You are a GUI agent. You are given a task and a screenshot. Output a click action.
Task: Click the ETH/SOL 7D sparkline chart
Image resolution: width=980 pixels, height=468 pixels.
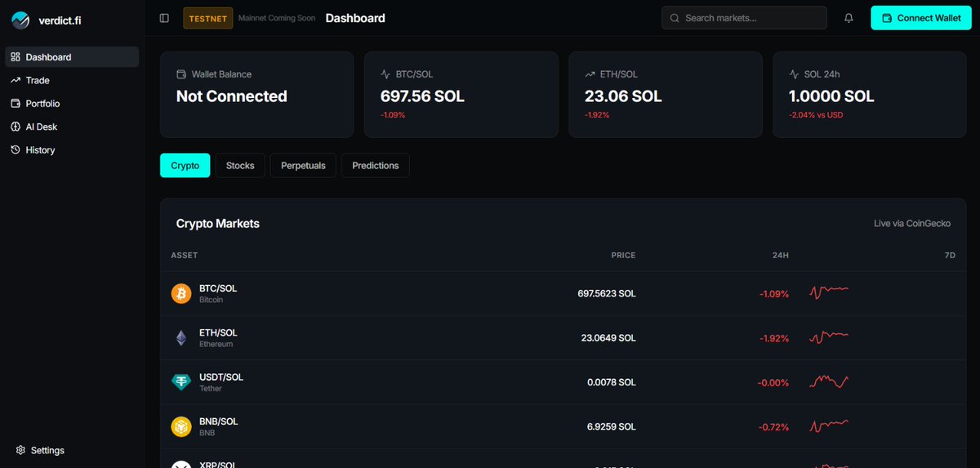[x=829, y=336]
